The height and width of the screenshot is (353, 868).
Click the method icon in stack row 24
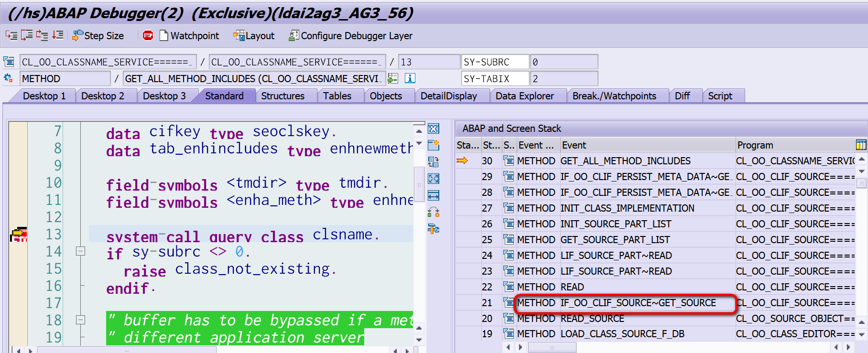point(509,255)
